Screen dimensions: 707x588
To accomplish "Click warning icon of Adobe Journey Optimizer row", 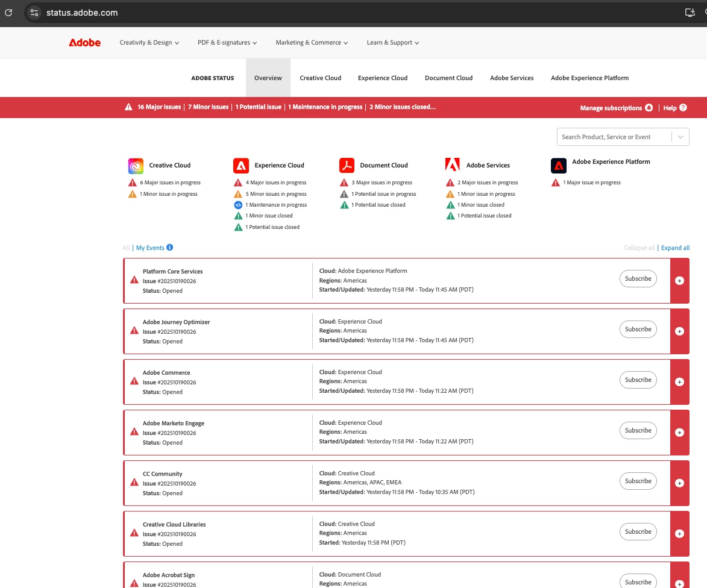I will point(134,330).
